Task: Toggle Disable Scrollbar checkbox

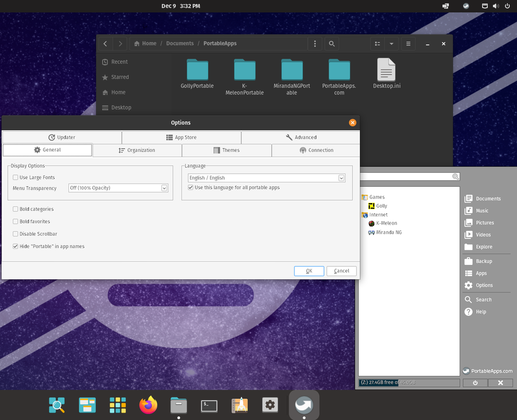Action: point(16,234)
